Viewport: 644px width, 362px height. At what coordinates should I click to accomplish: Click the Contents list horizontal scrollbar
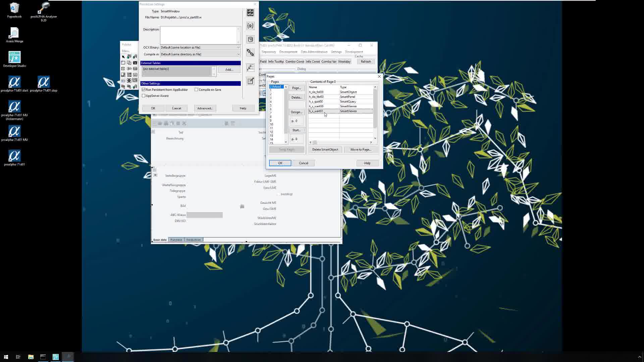340,142
